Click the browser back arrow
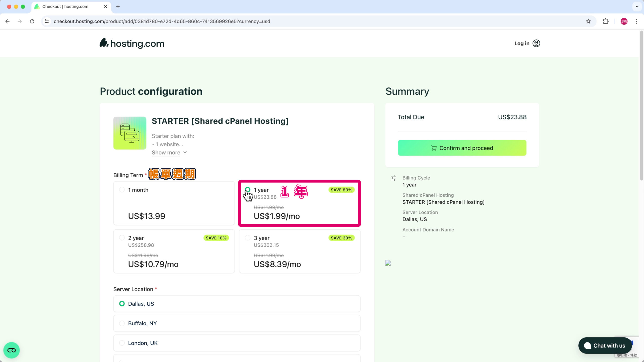This screenshot has width=644, height=362. 8,21
